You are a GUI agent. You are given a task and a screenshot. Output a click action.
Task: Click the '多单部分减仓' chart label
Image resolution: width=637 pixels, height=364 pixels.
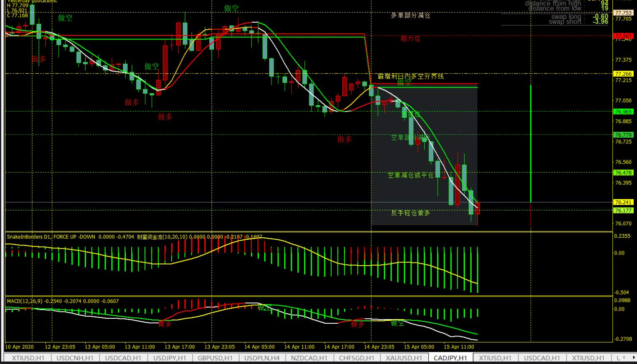pyautogui.click(x=410, y=16)
